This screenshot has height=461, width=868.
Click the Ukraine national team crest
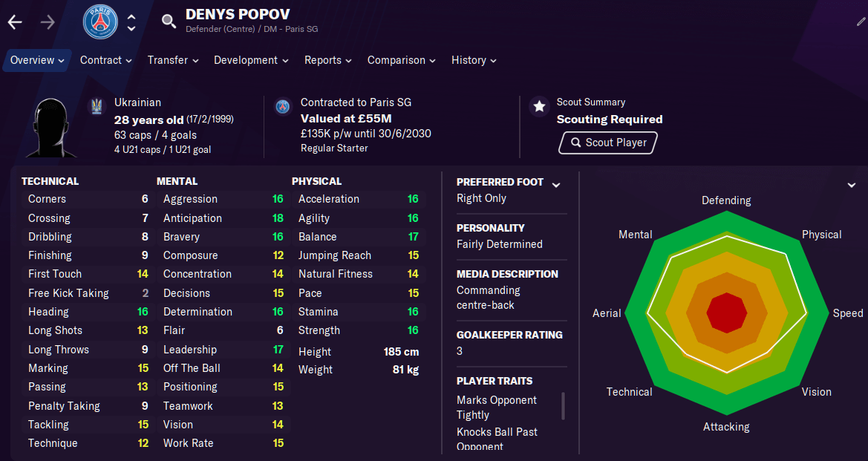pyautogui.click(x=97, y=106)
